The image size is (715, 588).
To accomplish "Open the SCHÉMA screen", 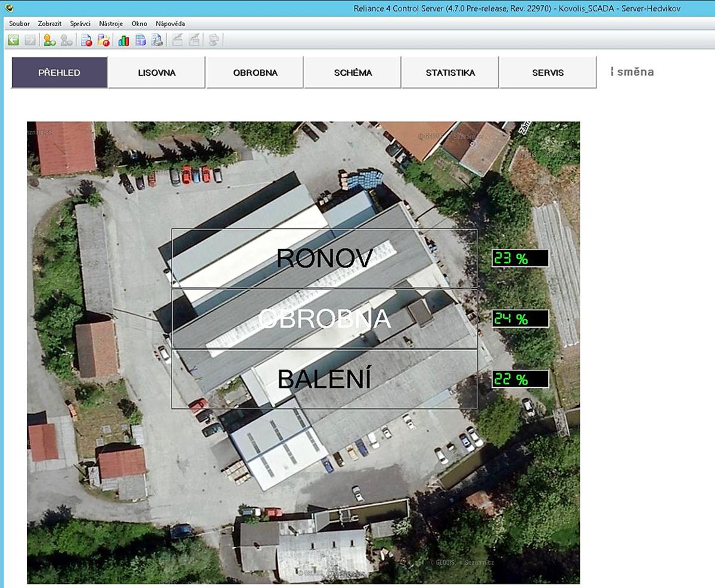I will pos(353,73).
